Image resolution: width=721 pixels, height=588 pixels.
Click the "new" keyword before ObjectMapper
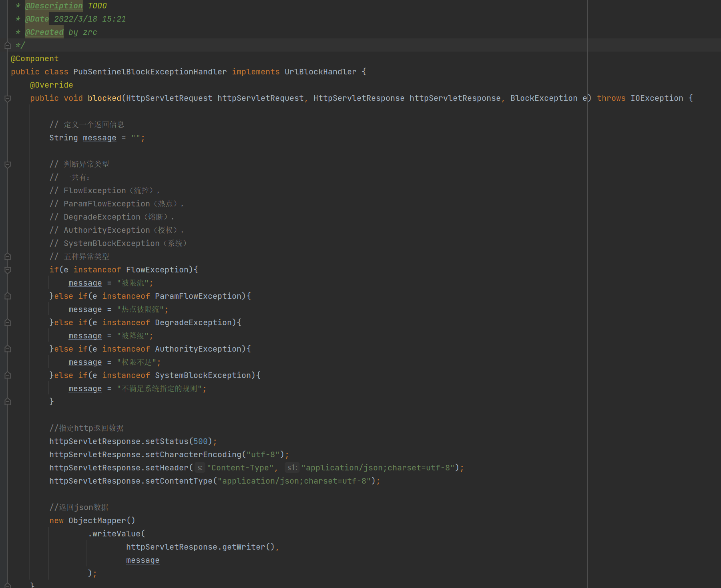point(56,521)
